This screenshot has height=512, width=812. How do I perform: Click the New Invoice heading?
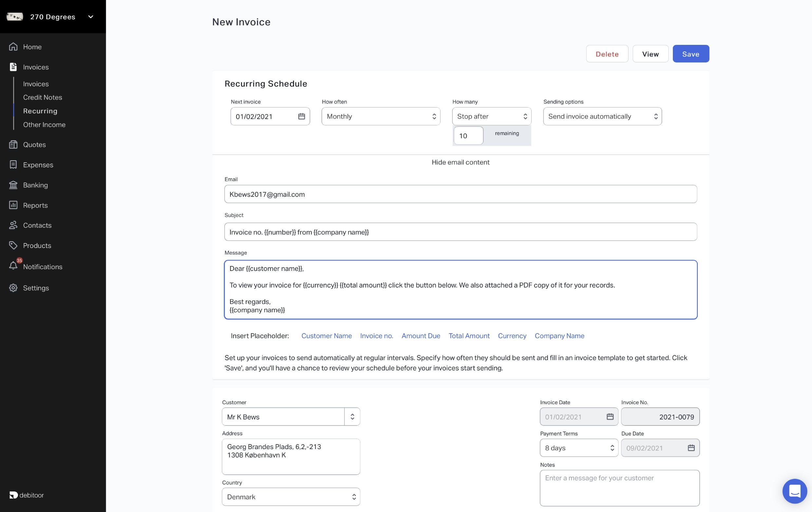(x=241, y=22)
